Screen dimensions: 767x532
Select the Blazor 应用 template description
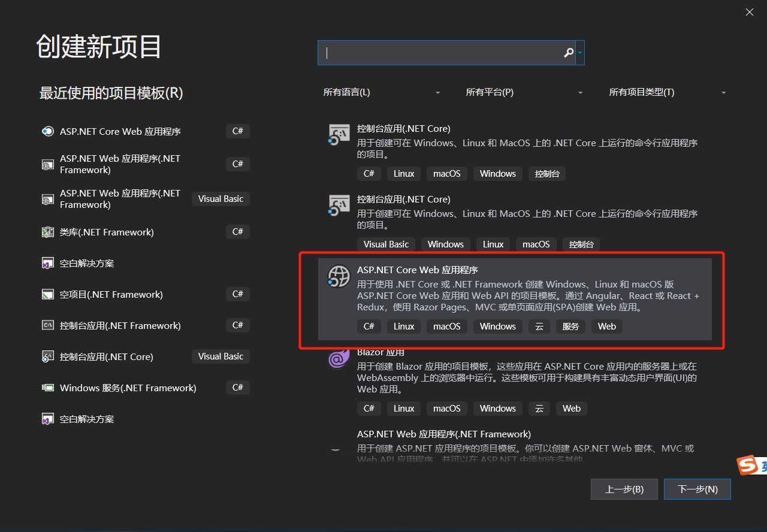pos(527,378)
